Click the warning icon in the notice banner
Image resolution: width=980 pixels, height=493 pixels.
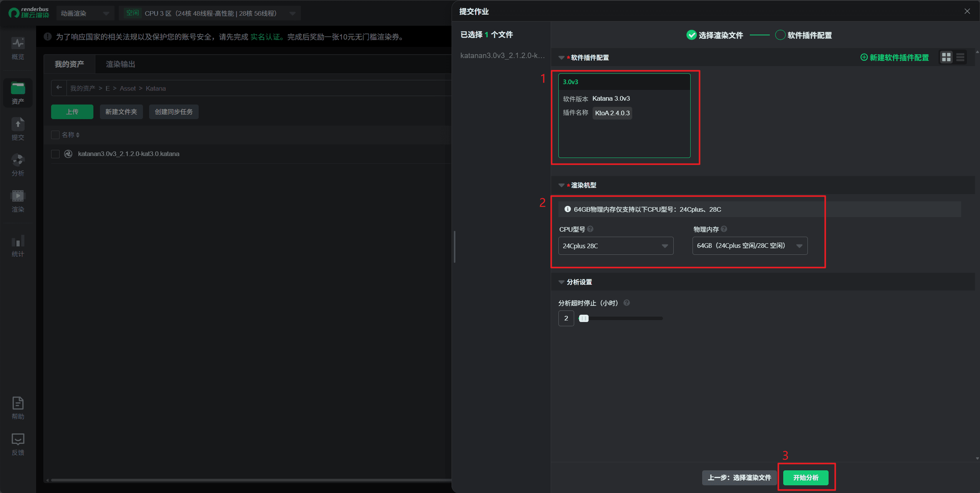48,37
